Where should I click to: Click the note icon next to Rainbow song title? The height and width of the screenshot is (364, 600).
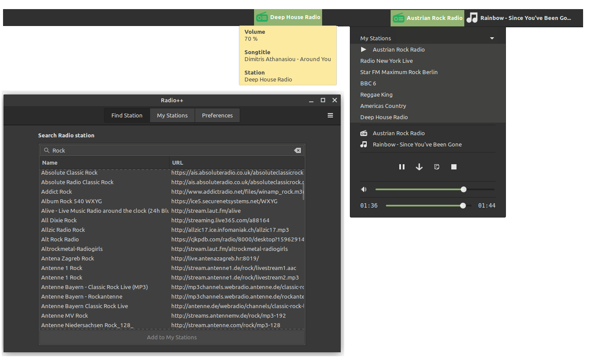click(x=364, y=144)
